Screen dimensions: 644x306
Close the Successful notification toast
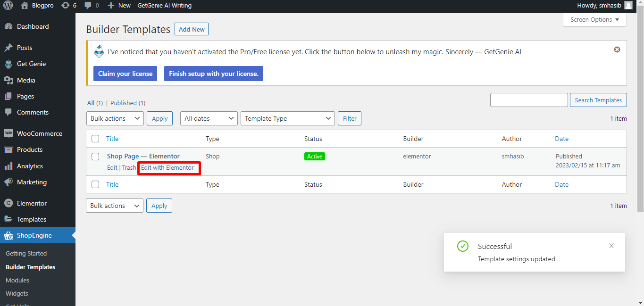coord(611,246)
